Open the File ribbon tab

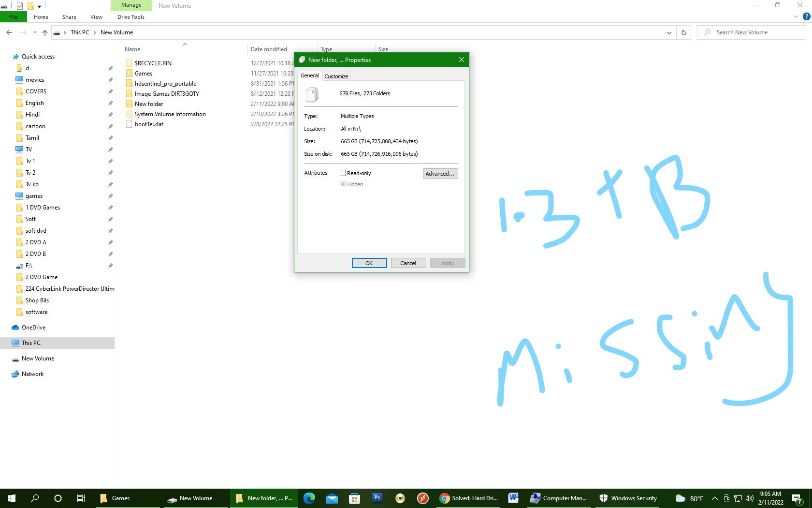click(x=14, y=17)
